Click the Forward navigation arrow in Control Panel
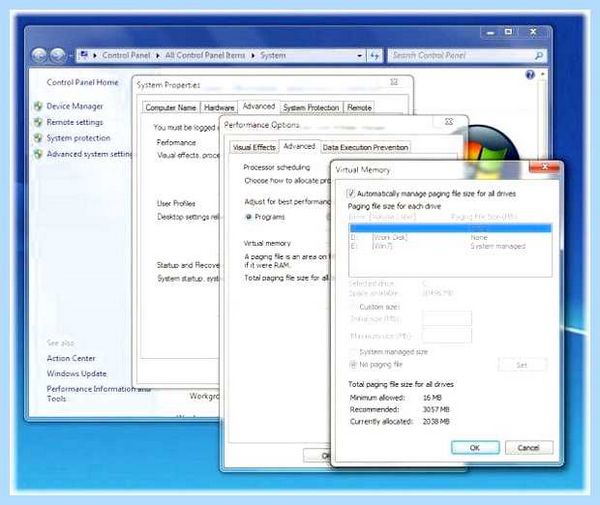 pyautogui.click(x=58, y=55)
